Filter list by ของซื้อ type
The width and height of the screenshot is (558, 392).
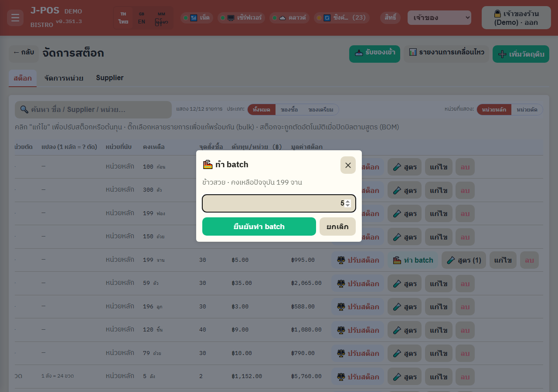pos(289,109)
